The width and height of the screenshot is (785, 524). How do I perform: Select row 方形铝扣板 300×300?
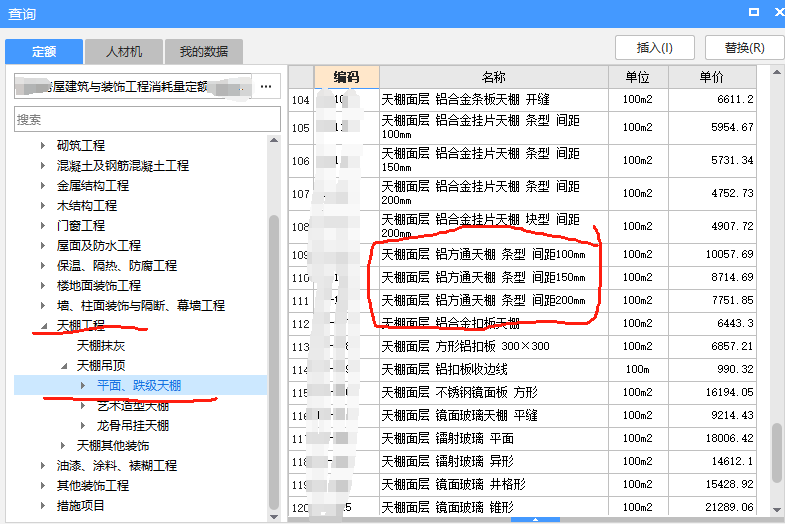tap(522, 347)
